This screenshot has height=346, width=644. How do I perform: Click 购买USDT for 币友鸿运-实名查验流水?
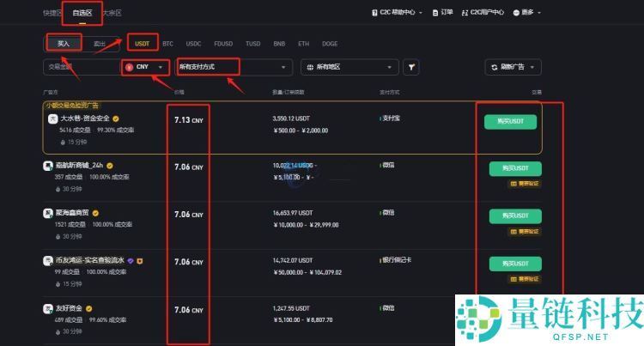click(515, 264)
